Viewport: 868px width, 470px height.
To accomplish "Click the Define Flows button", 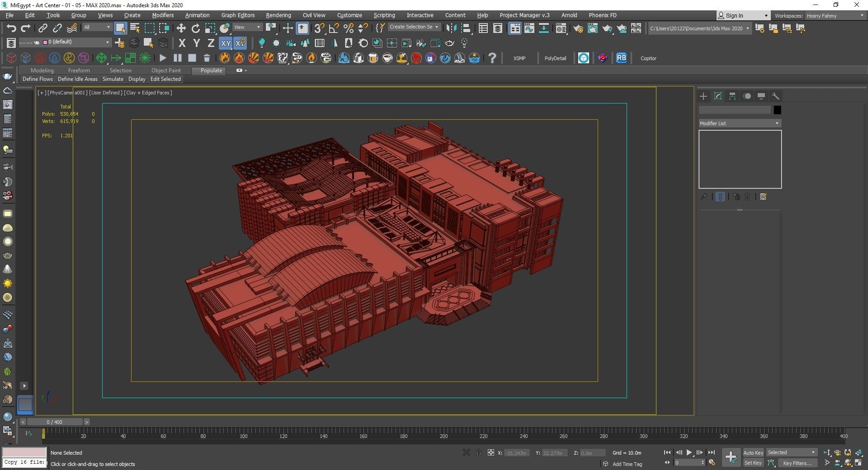I will [x=38, y=79].
